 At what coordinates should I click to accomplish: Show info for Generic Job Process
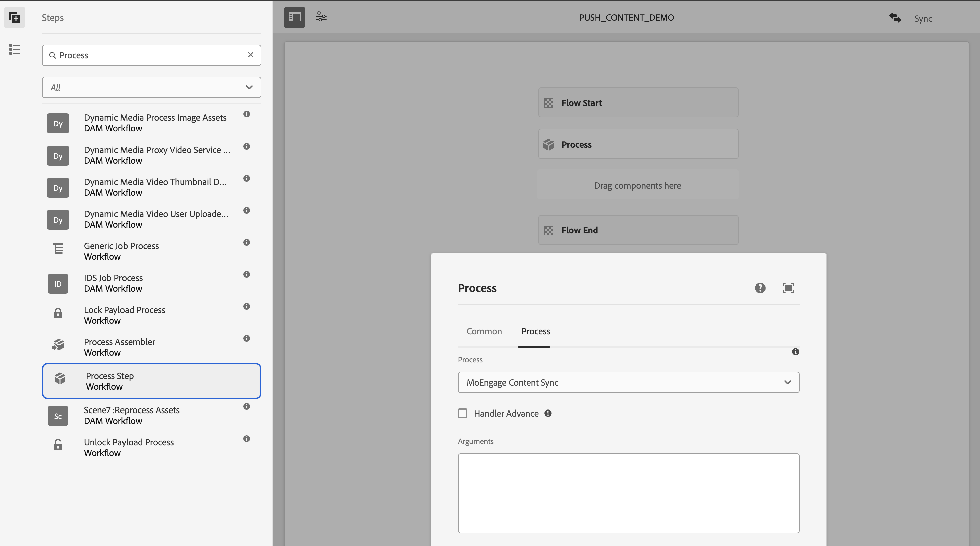point(247,242)
